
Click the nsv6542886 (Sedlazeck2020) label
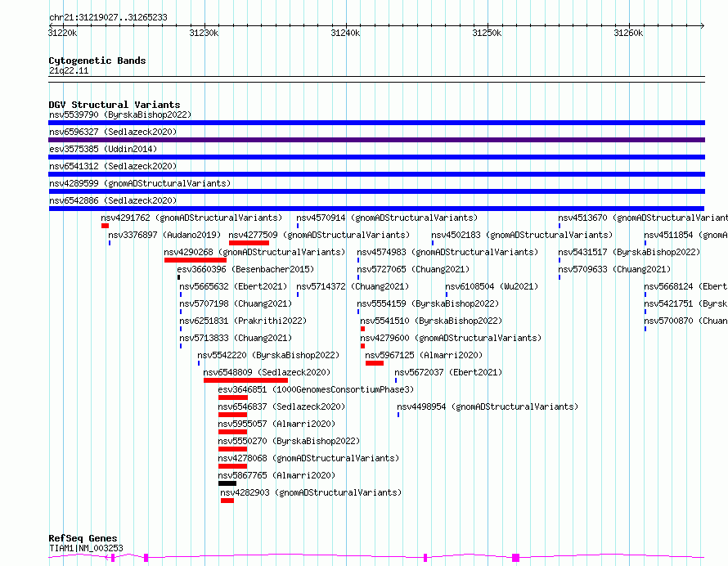coord(113,200)
